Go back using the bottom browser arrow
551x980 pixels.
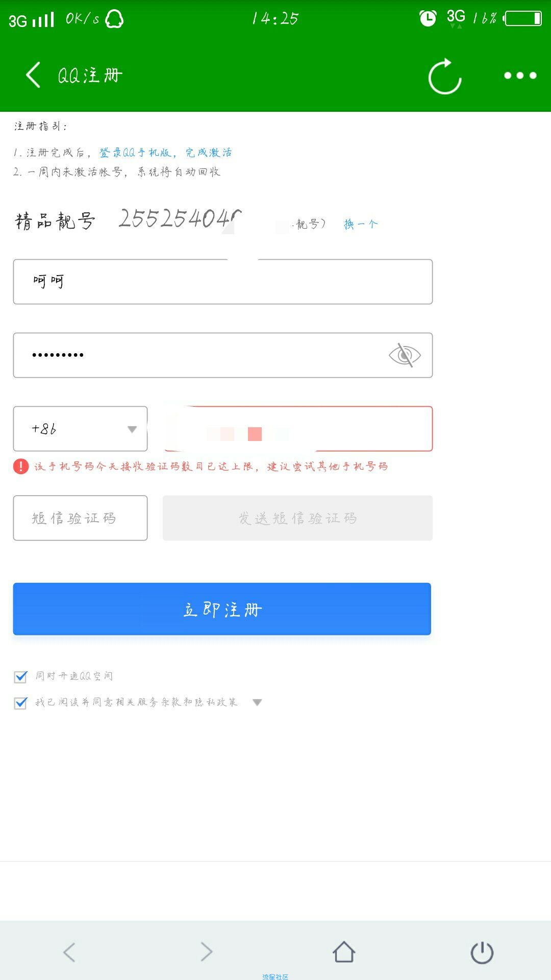pos(69,952)
